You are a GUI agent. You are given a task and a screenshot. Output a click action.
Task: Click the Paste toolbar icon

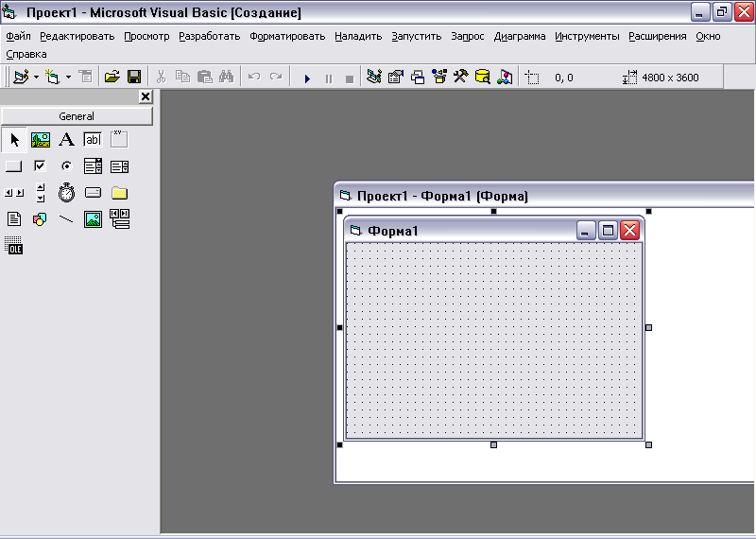[x=204, y=77]
